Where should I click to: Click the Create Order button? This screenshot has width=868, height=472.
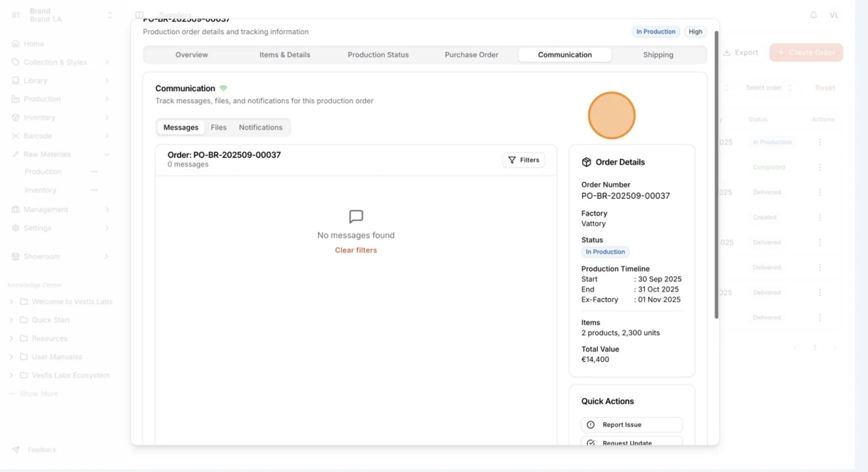tap(806, 52)
